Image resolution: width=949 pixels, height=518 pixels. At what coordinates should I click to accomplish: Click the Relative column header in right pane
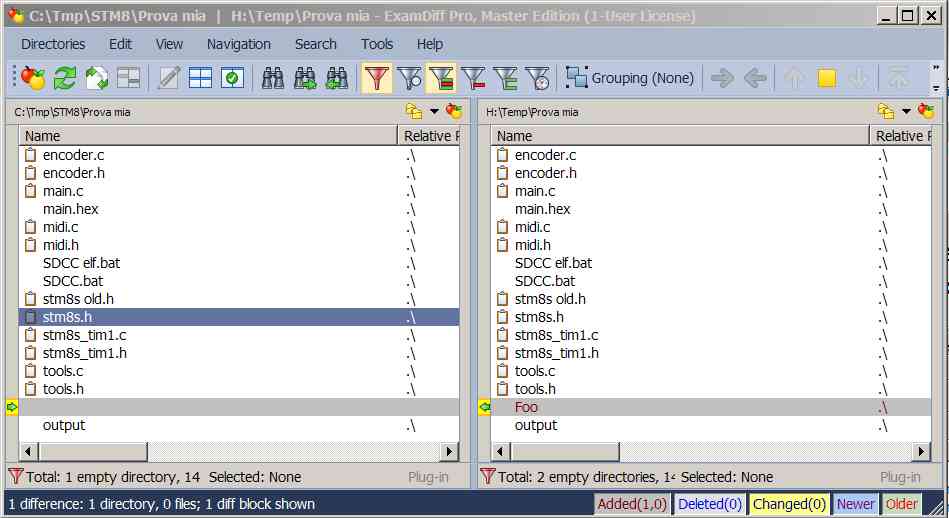tap(901, 136)
